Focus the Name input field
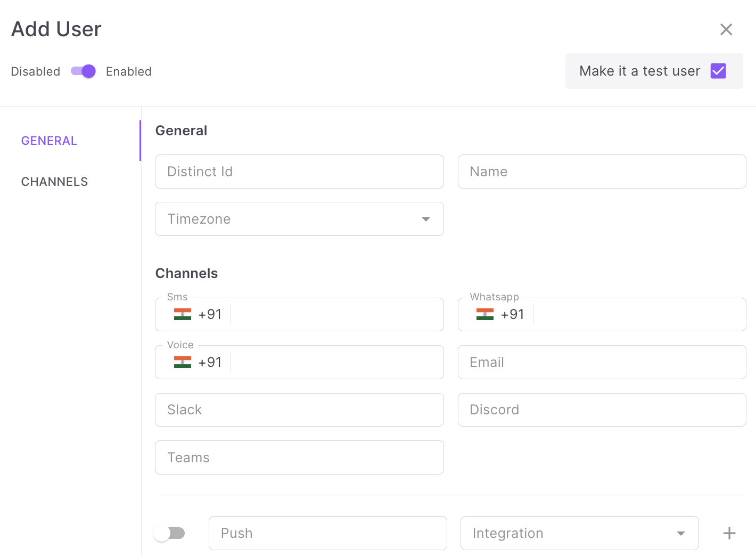This screenshot has width=756, height=556. pos(602,171)
